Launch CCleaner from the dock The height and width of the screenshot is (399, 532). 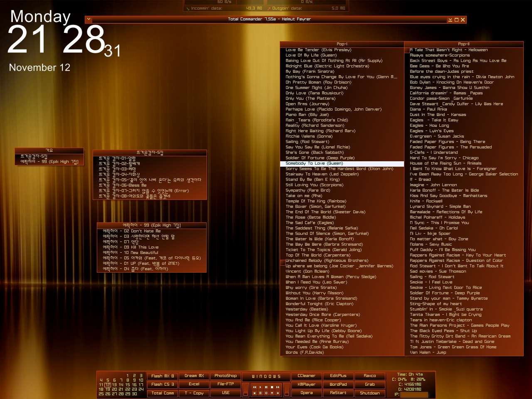coord(307,376)
